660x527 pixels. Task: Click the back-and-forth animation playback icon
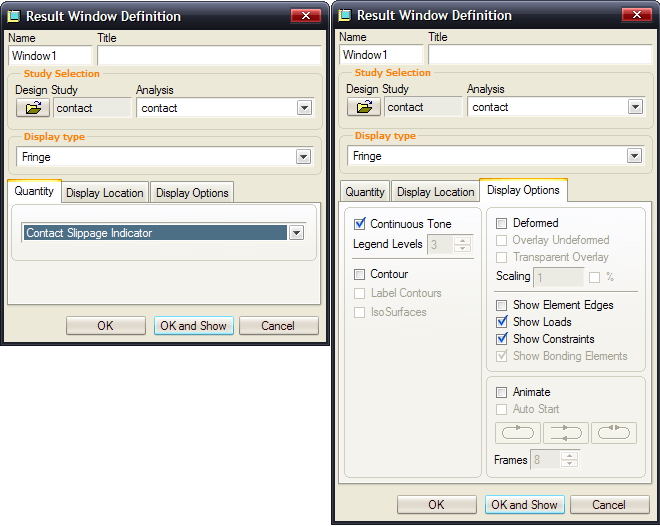pyautogui.click(x=565, y=433)
